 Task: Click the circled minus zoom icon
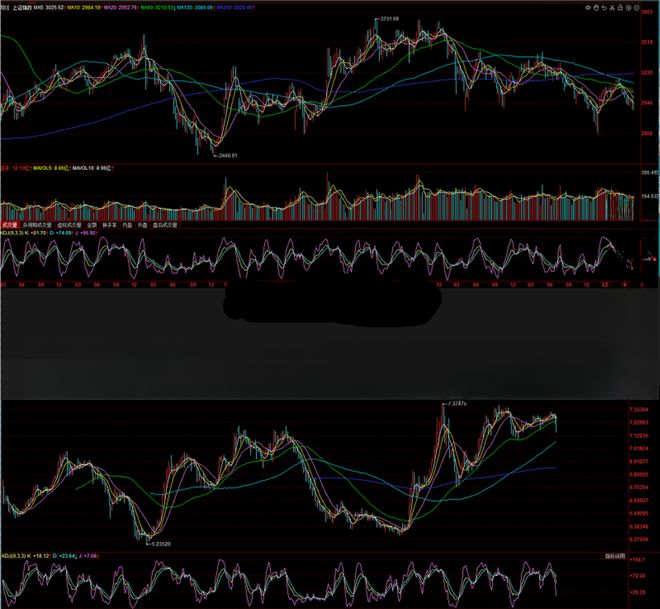[x=636, y=8]
